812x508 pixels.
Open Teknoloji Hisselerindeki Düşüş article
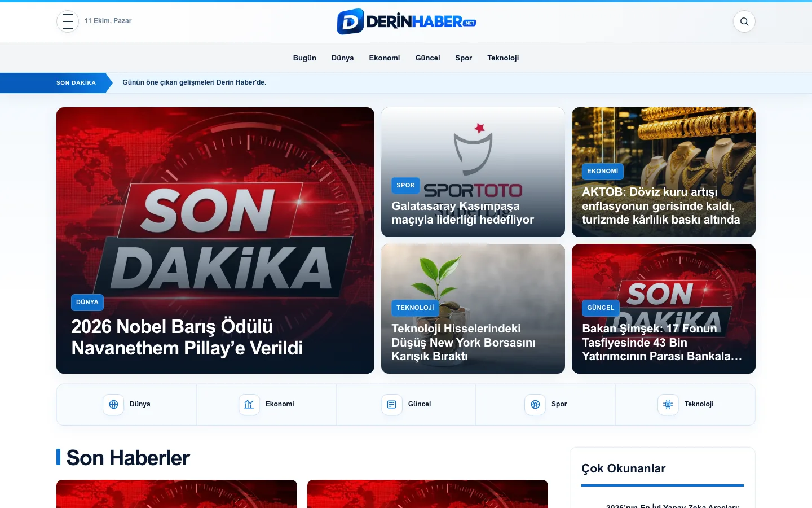464,342
